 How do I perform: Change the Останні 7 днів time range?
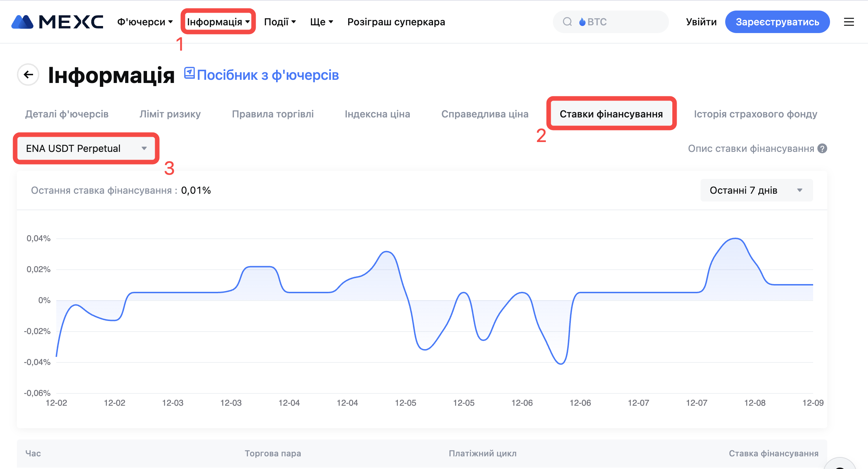[756, 190]
